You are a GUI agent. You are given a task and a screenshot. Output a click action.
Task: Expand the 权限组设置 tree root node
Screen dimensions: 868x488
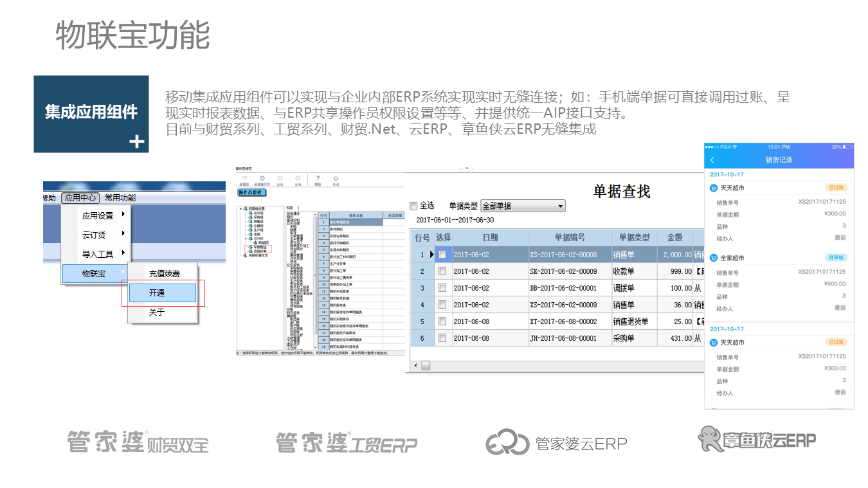click(x=240, y=208)
